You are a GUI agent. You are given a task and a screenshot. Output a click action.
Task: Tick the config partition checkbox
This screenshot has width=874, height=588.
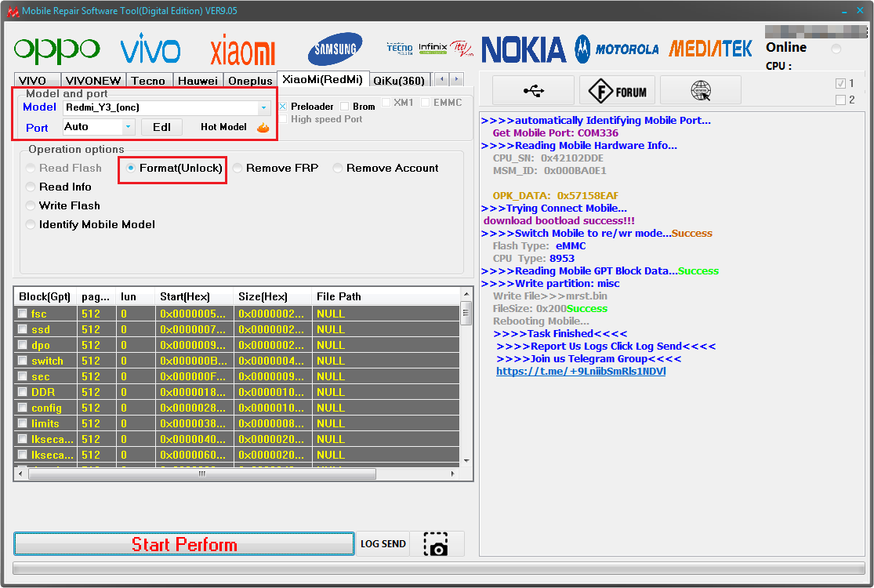[22, 408]
